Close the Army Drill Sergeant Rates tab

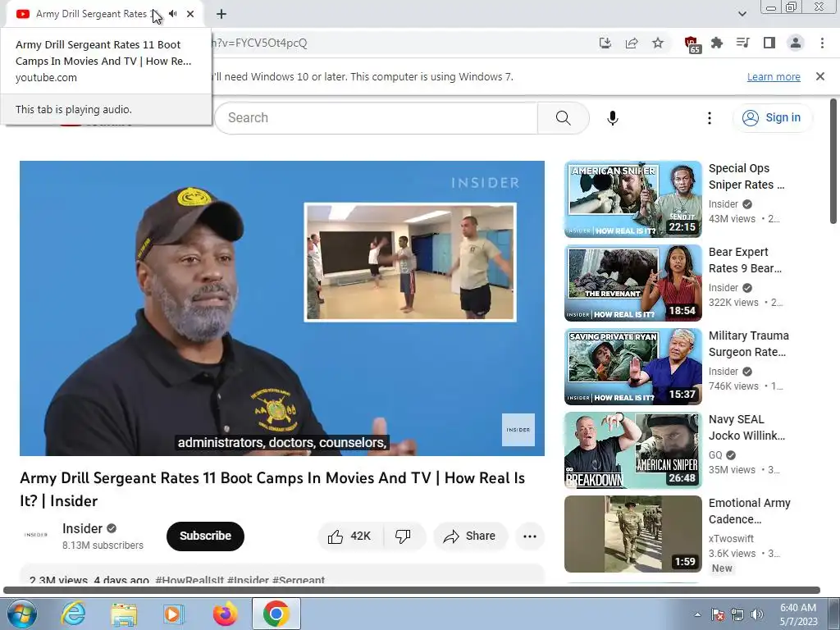pos(190,14)
